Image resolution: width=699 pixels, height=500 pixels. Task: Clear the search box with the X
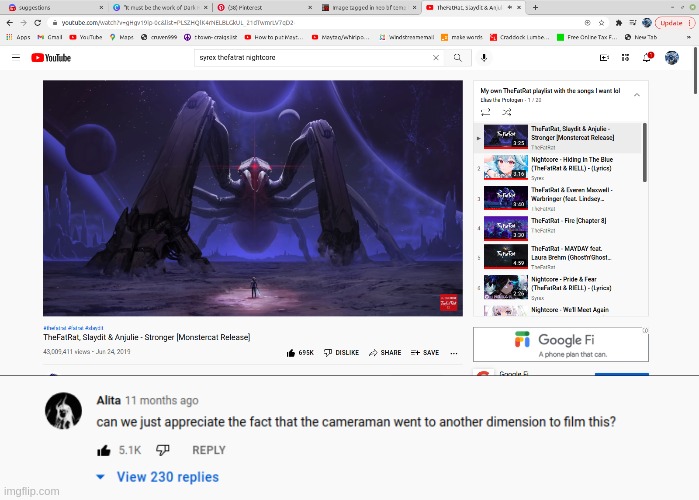[x=435, y=58]
